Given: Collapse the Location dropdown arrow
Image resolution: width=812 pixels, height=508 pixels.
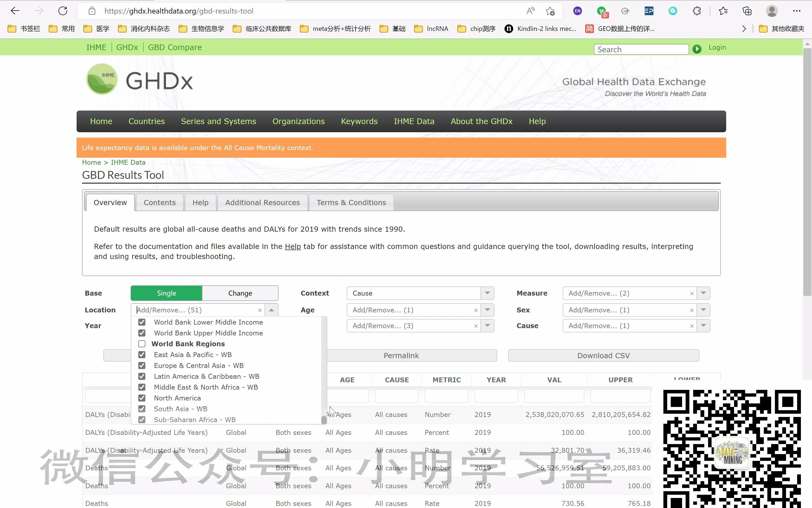Looking at the screenshot, I should 271,310.
